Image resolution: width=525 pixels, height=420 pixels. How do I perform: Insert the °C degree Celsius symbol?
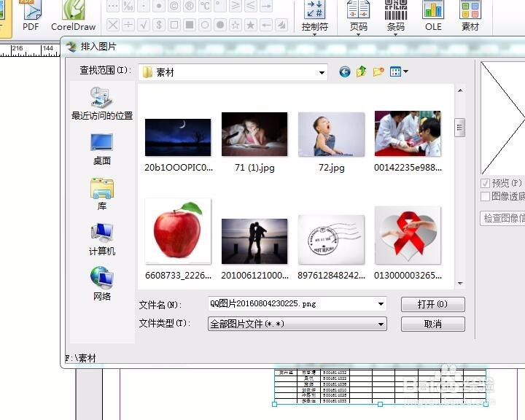(x=205, y=6)
